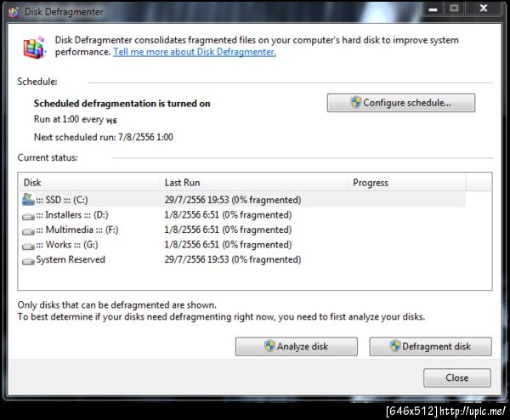Click the Installers (D:) drive icon
510x420 pixels.
point(28,216)
